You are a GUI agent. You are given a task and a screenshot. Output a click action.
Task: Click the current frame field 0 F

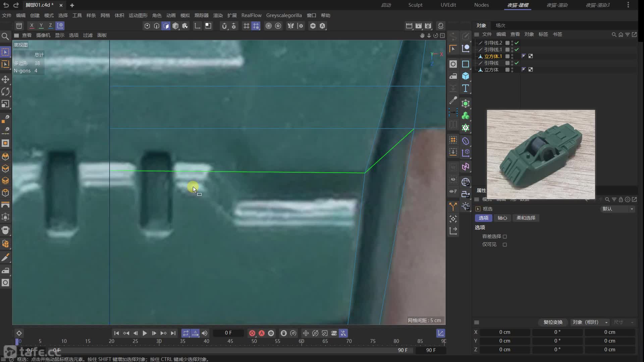coord(228,333)
